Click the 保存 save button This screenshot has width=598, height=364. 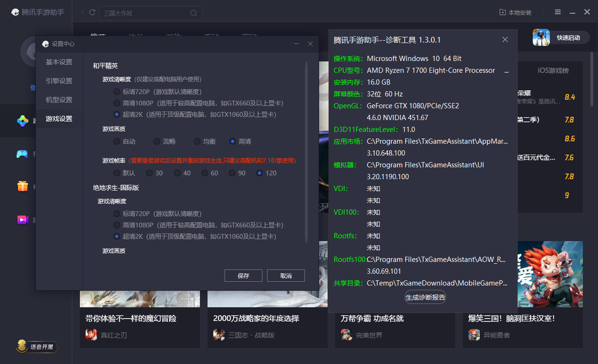pyautogui.click(x=243, y=276)
